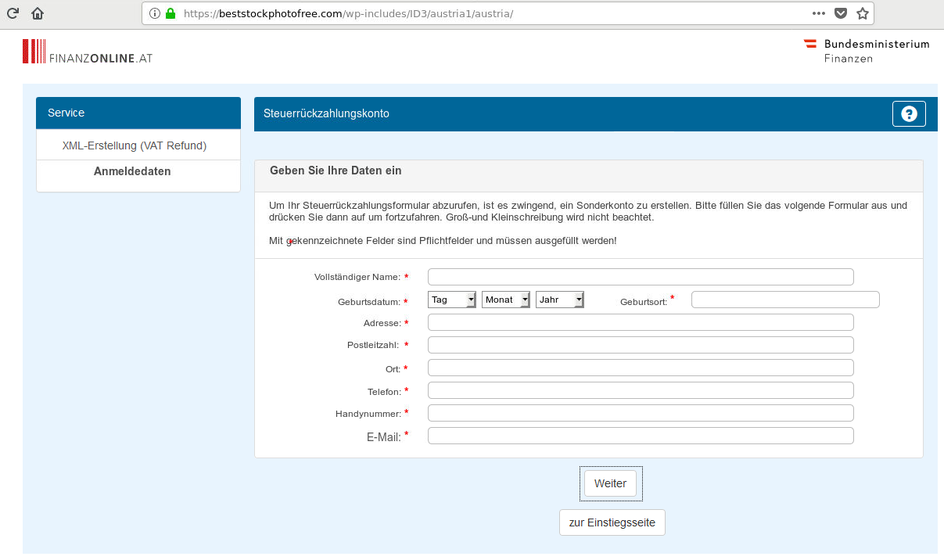Image resolution: width=944 pixels, height=560 pixels.
Task: Open the page actions three-dot menu
Action: tap(819, 13)
